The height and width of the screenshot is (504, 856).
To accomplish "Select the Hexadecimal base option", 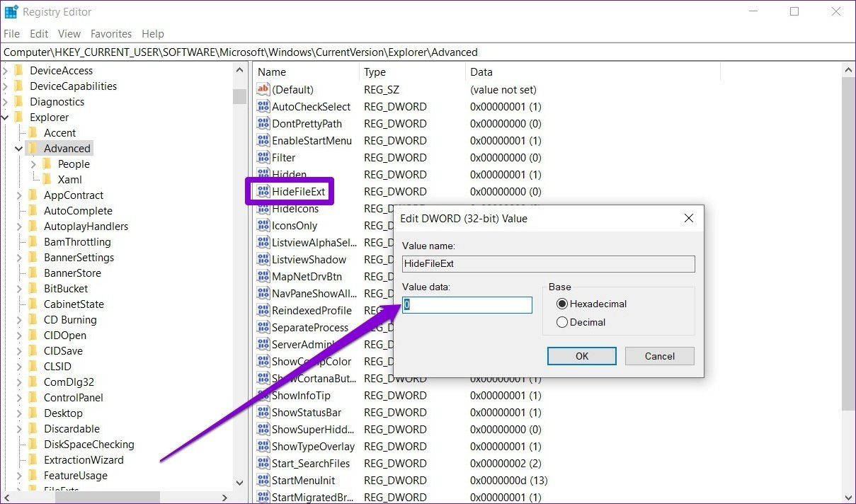I will pyautogui.click(x=562, y=304).
